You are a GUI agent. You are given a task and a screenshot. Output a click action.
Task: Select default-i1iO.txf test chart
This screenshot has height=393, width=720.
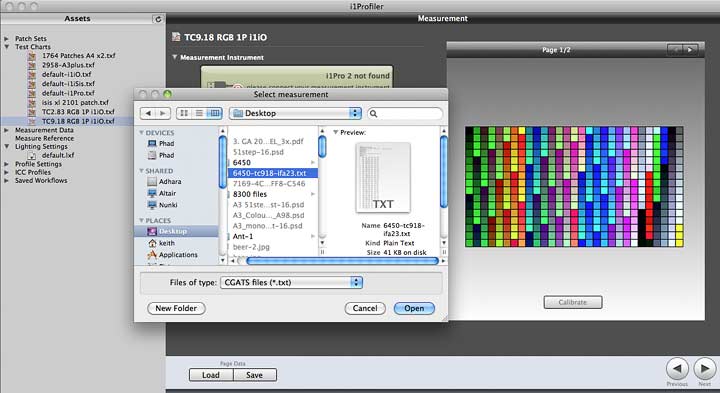(67, 74)
